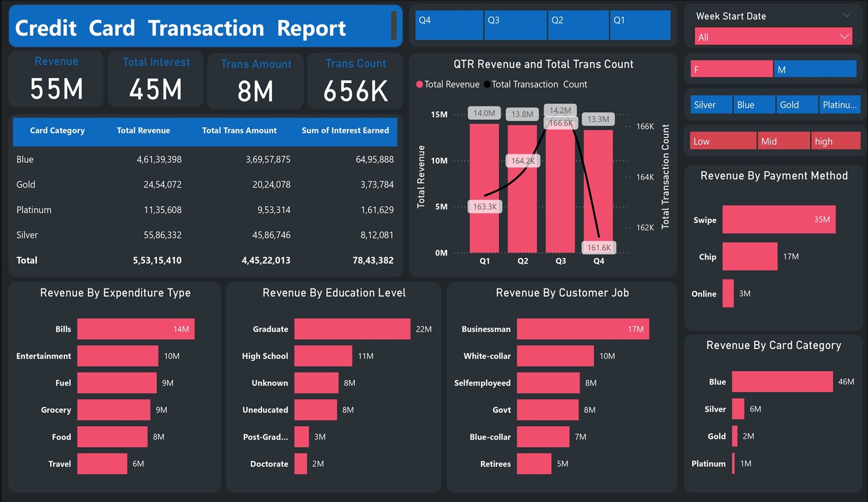The image size is (868, 502).
Task: Filter by Q1 quarter slicer
Action: point(640,25)
